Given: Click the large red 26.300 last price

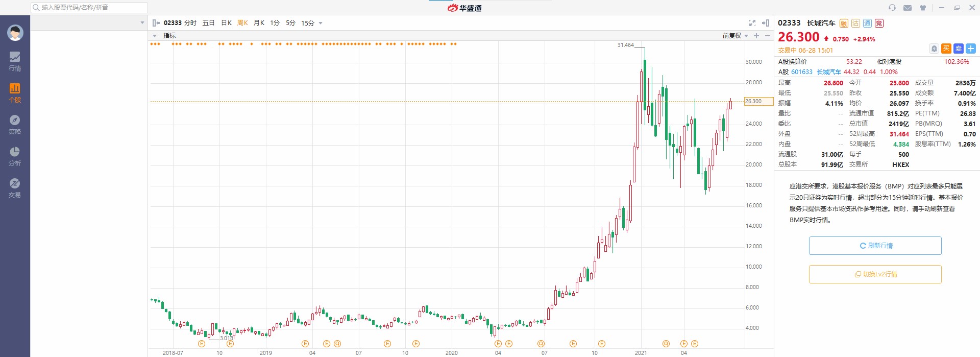Looking at the screenshot, I should (798, 37).
